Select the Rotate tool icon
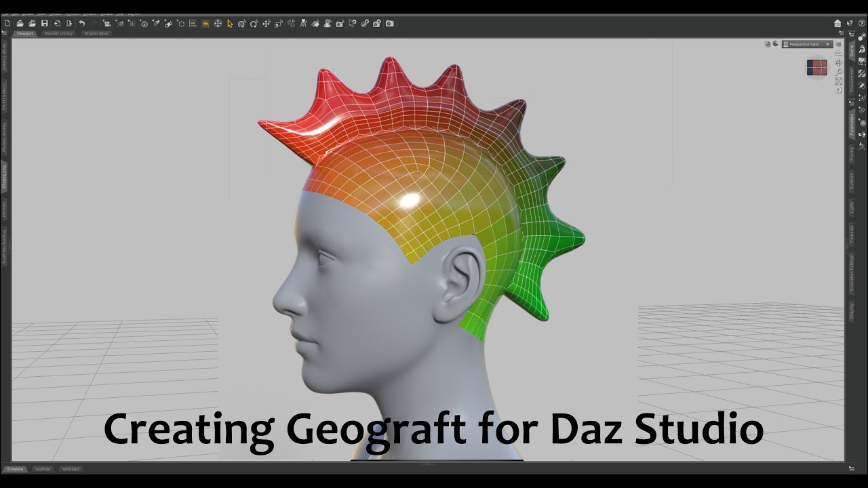The image size is (868, 488). 254,23
